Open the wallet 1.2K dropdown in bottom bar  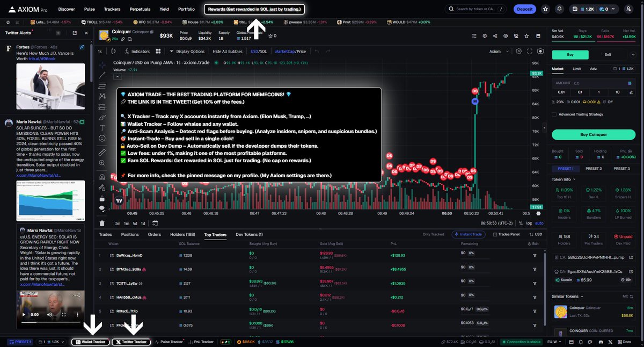pyautogui.click(x=52, y=342)
